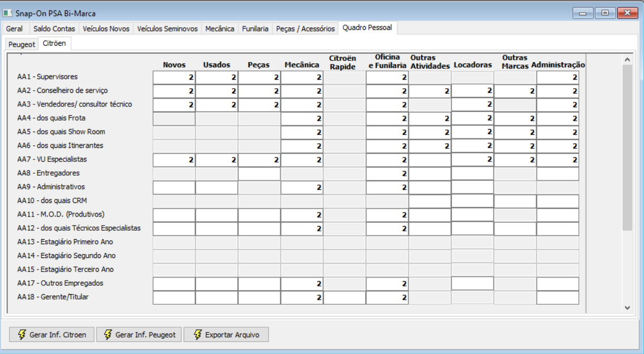This screenshot has height=354, width=644.
Task: Edit AA8 Entregadores Oficina e Funilaria field
Action: pos(387,174)
